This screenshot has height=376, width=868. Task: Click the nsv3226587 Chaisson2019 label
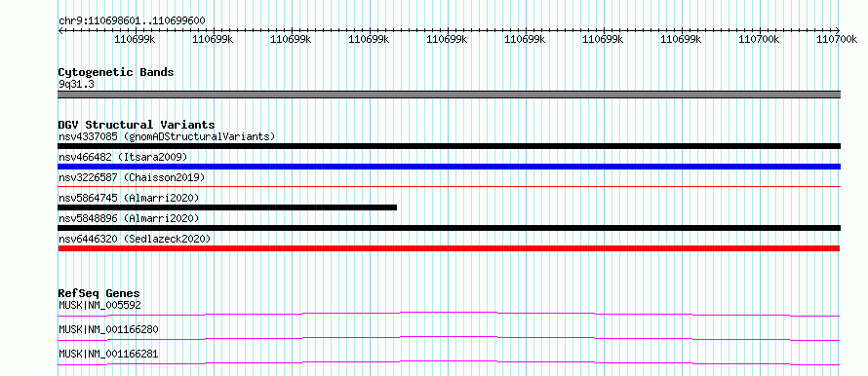132,177
